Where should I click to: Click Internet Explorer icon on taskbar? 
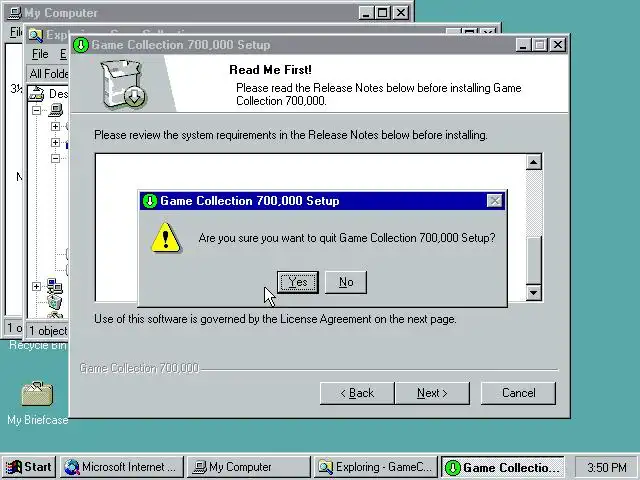pyautogui.click(x=72, y=467)
